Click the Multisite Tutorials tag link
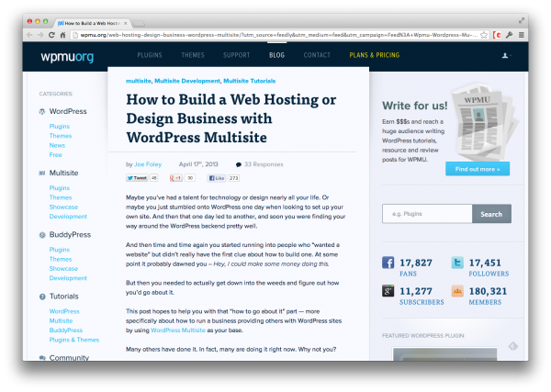551x392 pixels. tap(250, 81)
